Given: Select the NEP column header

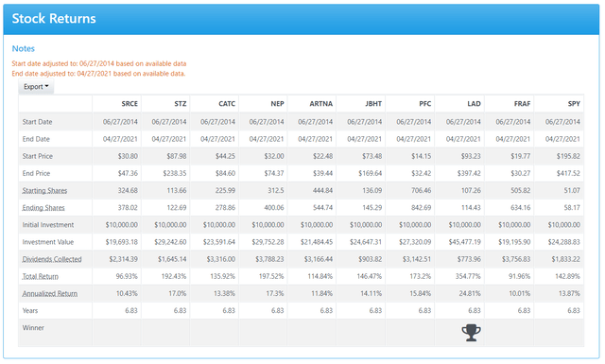Looking at the screenshot, I should tap(277, 103).
